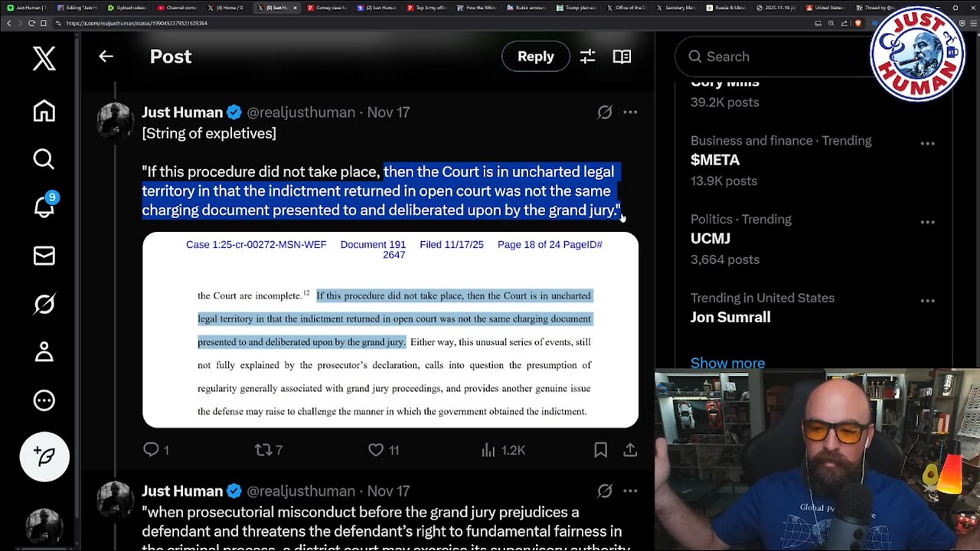Toggle reader view book icon
The image size is (980, 551).
[x=622, y=56]
